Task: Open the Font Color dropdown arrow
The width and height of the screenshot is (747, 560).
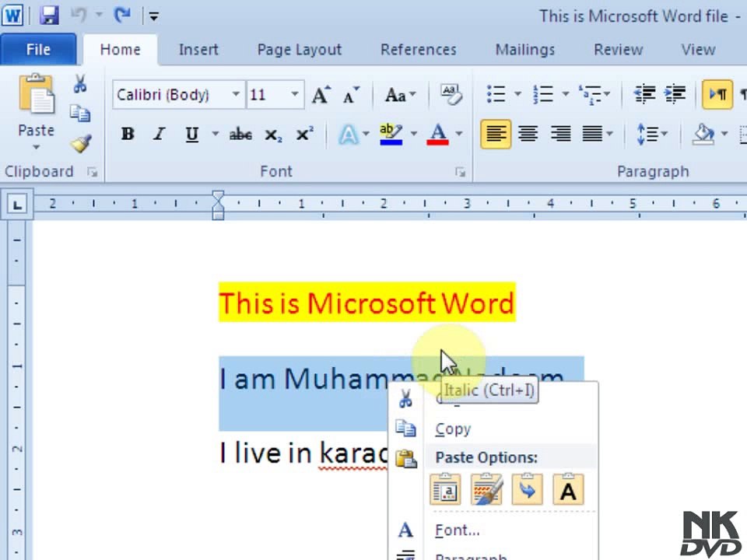Action: 458,134
